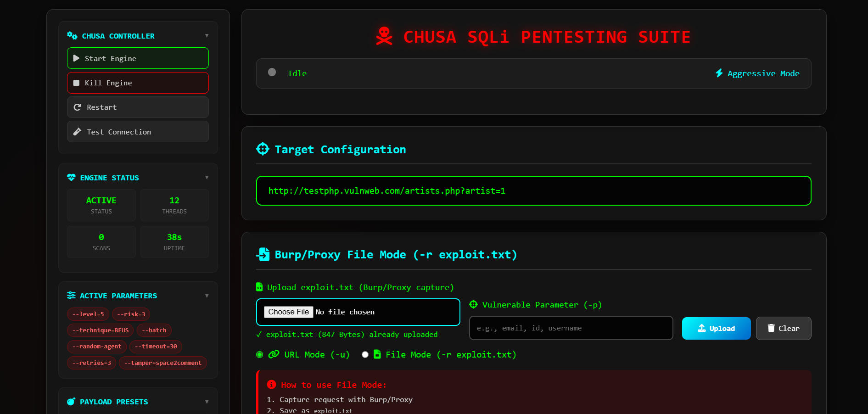Click the stop square icon on Kill Engine

(76, 83)
